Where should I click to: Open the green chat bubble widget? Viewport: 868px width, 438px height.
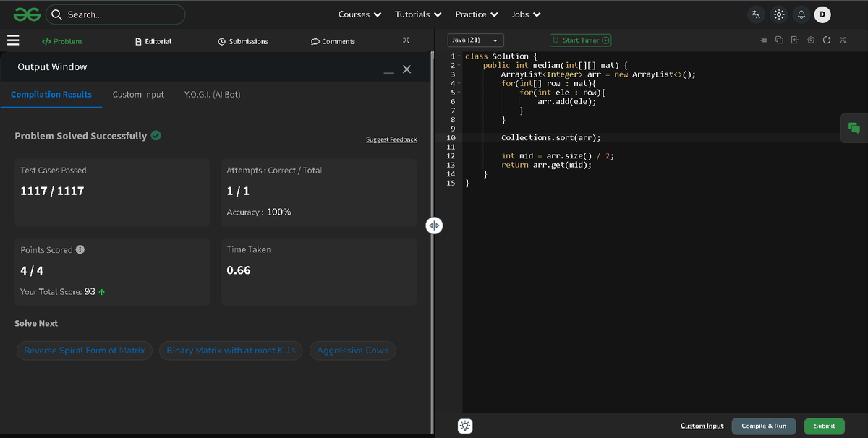[854, 128]
